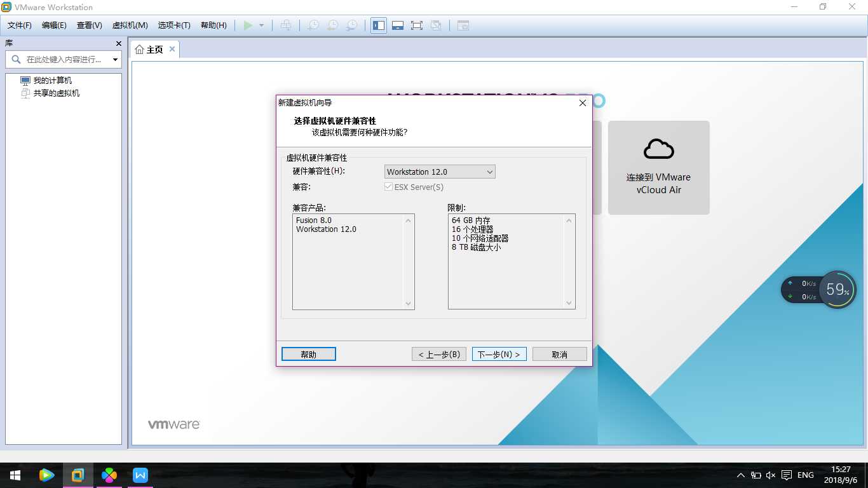Viewport: 868px width, 488px height.
Task: Close the 主页 tab
Action: (172, 50)
